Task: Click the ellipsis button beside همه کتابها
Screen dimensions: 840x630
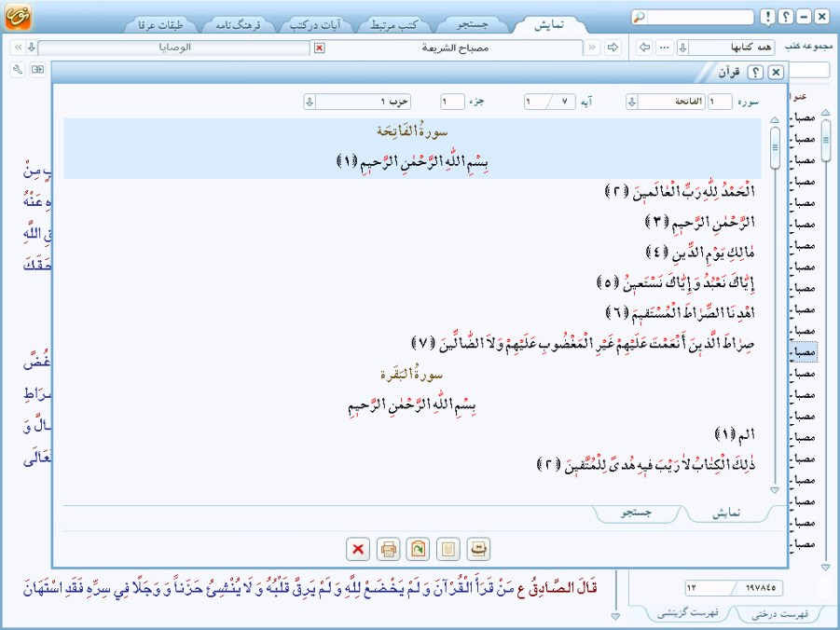Action: pyautogui.click(x=665, y=48)
